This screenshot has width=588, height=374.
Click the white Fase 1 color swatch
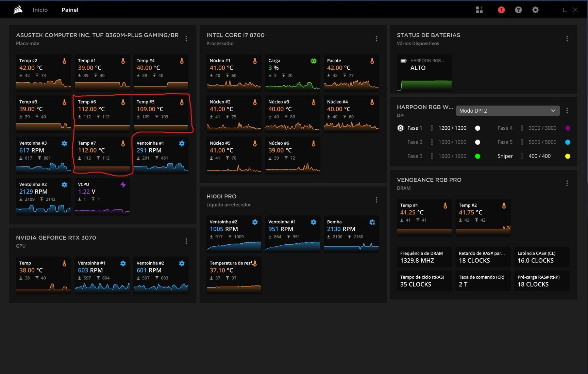click(477, 128)
